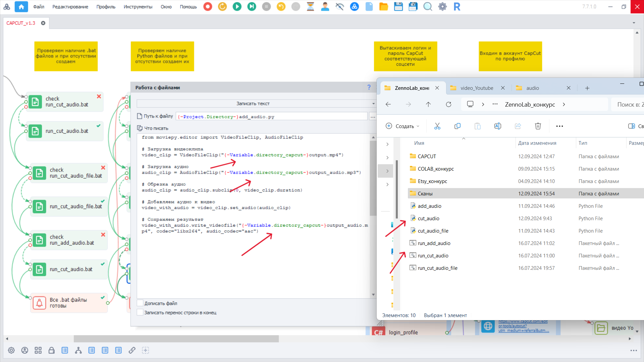Screen dimensions: 644x362
Task: Toggle 'Записать перенос строки в конец' checkbox
Action: pos(140,312)
